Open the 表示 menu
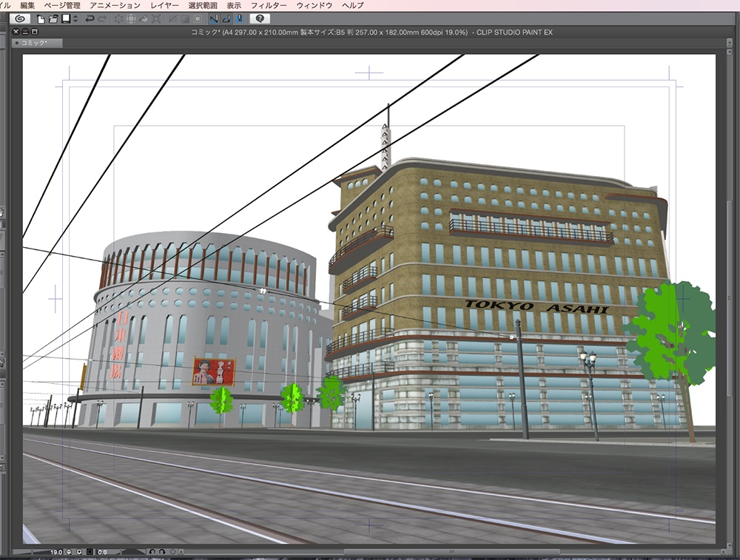This screenshot has height=560, width=740. click(x=234, y=5)
